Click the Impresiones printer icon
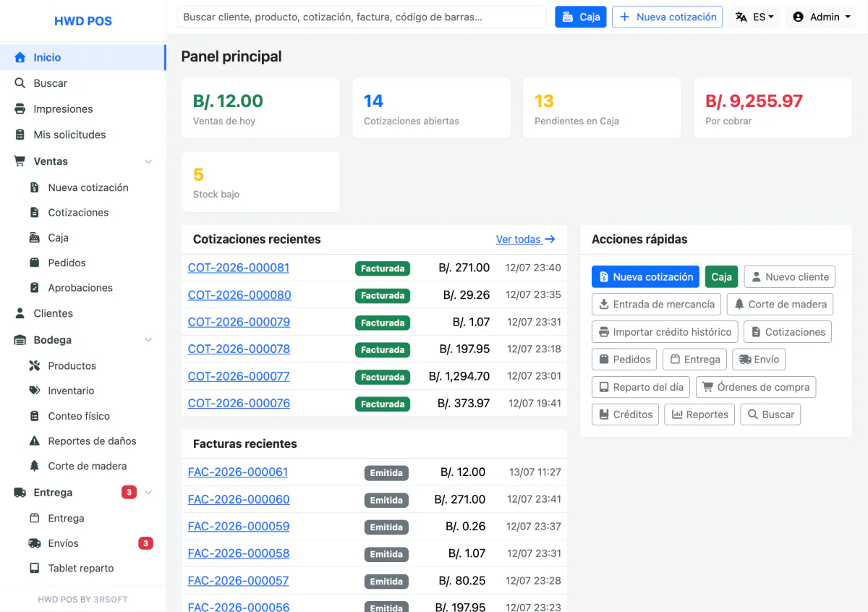 (20, 109)
